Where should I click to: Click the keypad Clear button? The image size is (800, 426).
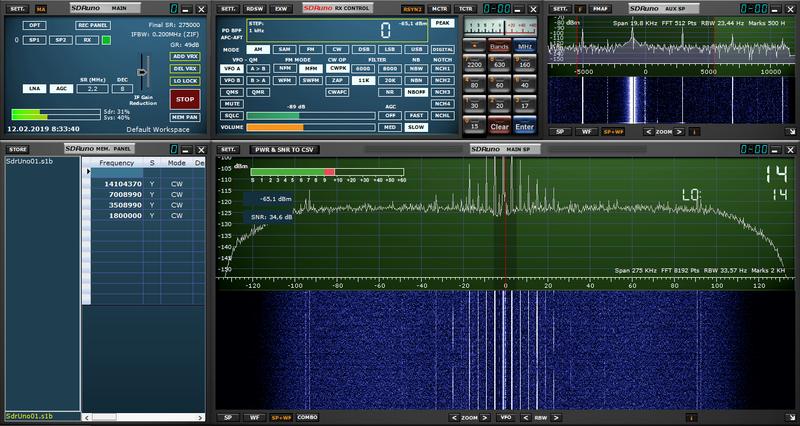[499, 126]
